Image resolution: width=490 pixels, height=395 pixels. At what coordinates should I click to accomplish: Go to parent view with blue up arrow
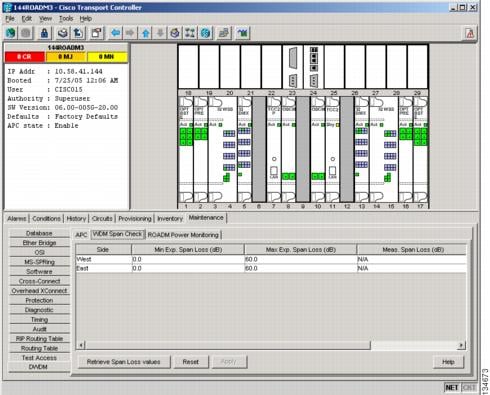pos(145,33)
